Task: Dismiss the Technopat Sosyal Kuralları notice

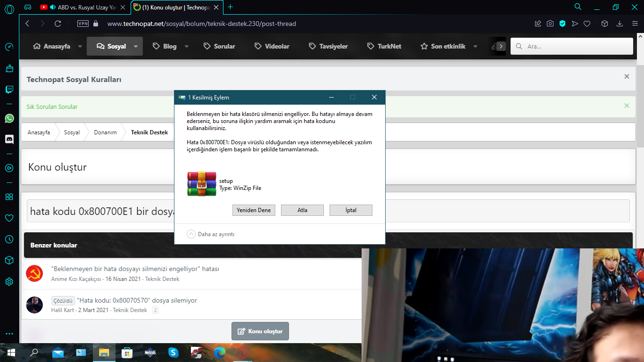Action: pos(627,76)
